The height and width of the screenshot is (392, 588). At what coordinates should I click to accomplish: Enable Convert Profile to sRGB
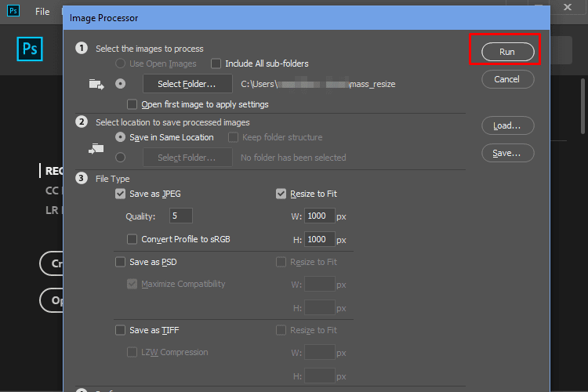tap(132, 239)
